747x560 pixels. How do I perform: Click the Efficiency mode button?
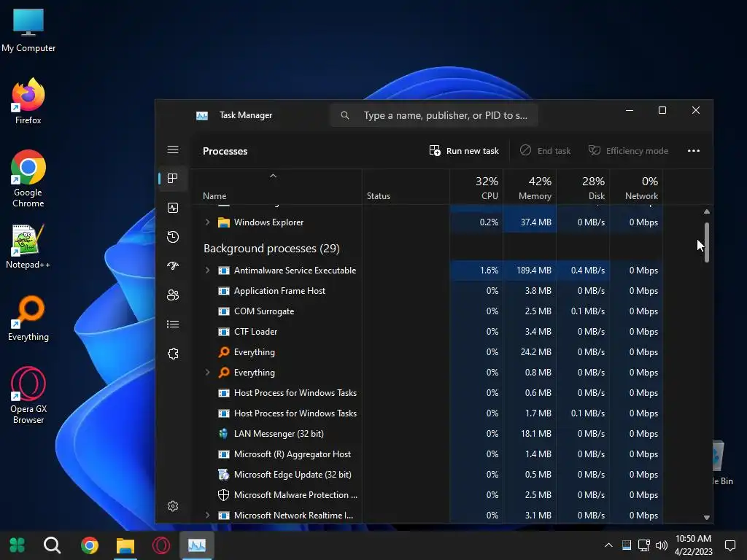tap(628, 151)
